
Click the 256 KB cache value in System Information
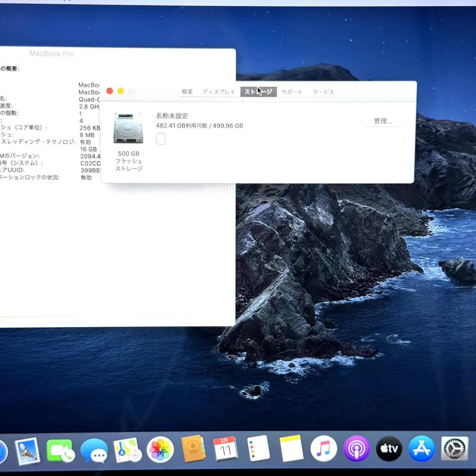pos(90,128)
